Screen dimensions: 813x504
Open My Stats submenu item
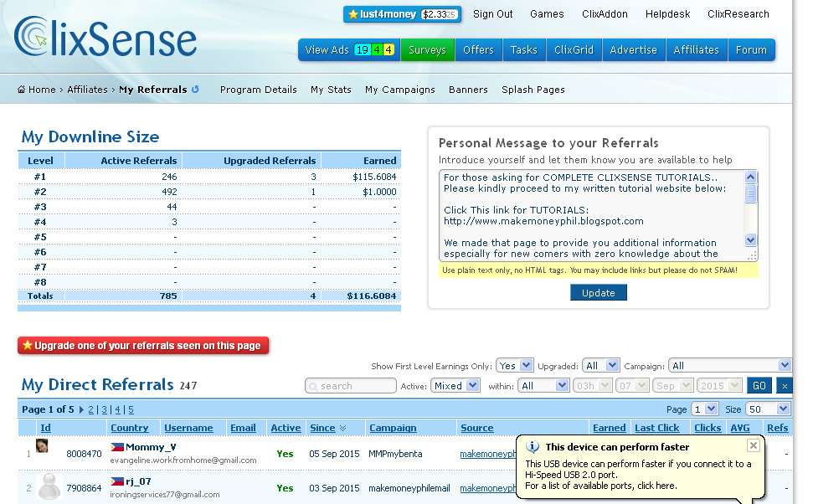click(331, 90)
